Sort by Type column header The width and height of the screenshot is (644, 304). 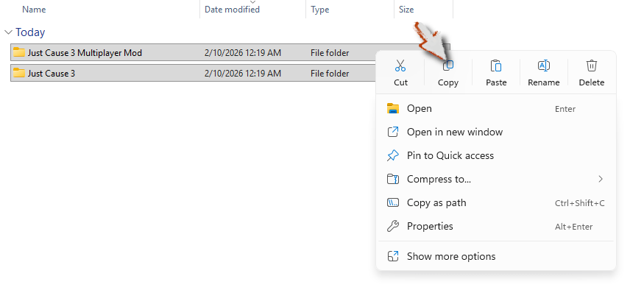(x=320, y=10)
